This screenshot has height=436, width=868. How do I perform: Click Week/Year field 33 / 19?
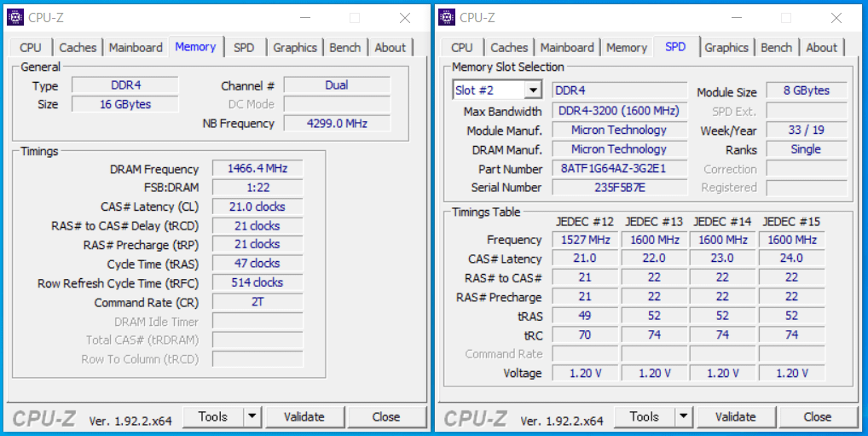click(x=807, y=131)
